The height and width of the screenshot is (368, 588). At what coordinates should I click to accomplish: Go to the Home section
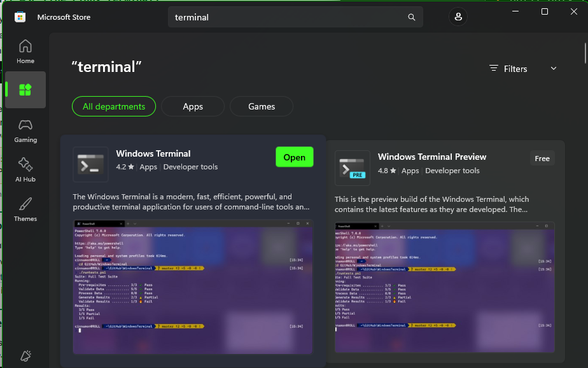pyautogui.click(x=25, y=52)
